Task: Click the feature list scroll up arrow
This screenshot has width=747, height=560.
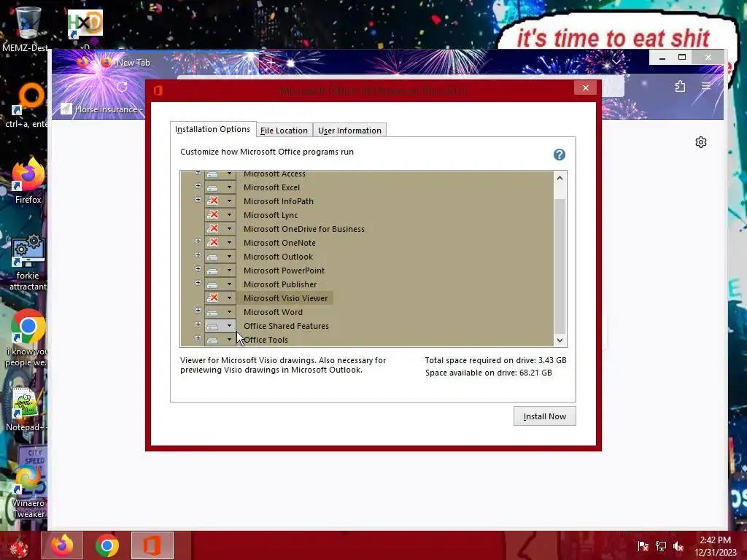Action: (560, 178)
